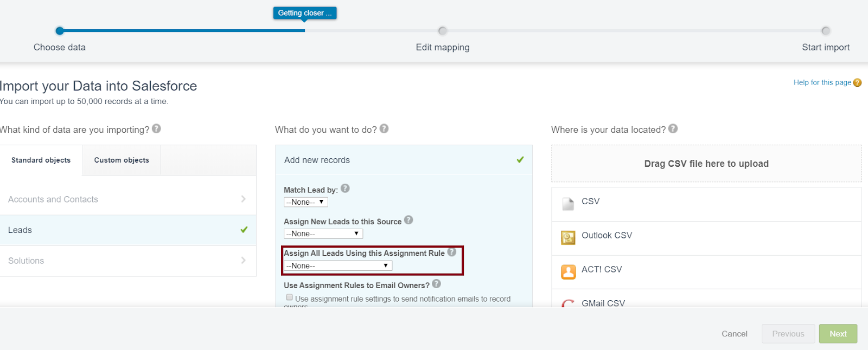868x350 pixels.
Task: Click the orange help icon beside Help for this page
Action: pyautogui.click(x=857, y=82)
